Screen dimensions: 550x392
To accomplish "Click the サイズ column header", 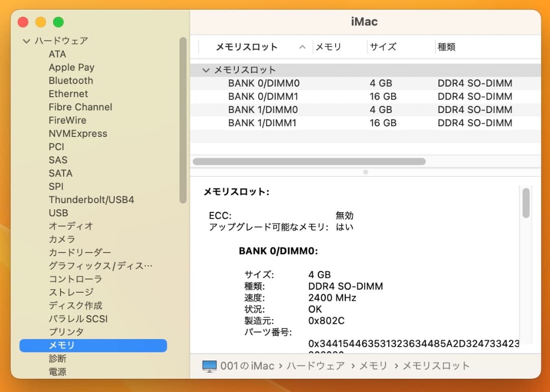I will coord(382,46).
